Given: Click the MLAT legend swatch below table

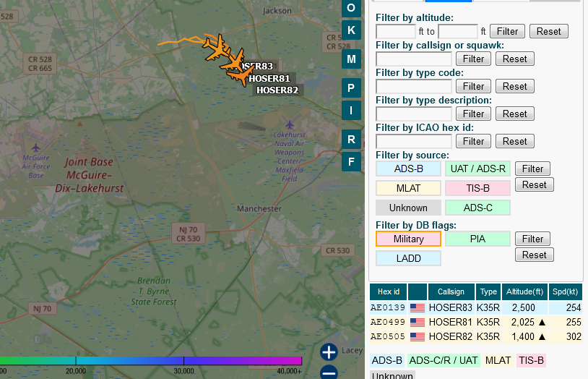Looking at the screenshot, I should [x=498, y=360].
